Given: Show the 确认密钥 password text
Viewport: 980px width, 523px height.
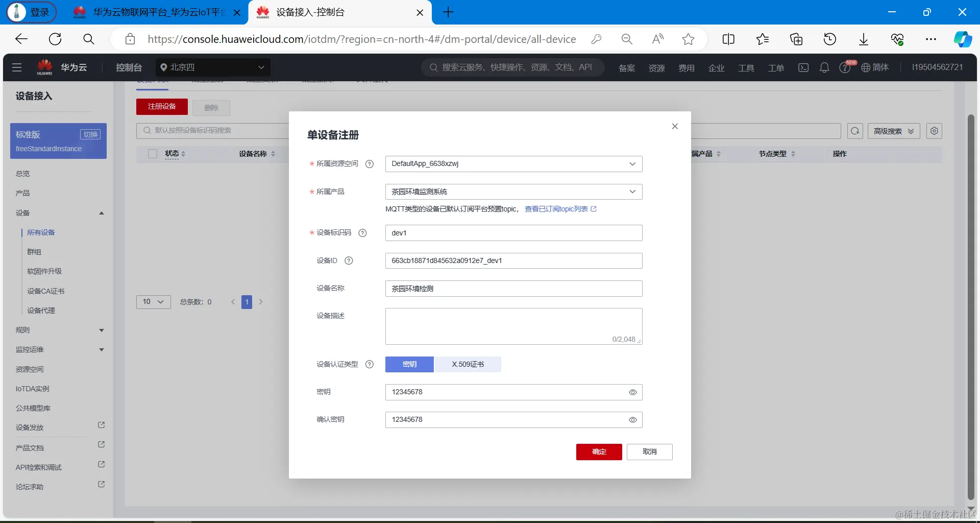Looking at the screenshot, I should (x=633, y=420).
